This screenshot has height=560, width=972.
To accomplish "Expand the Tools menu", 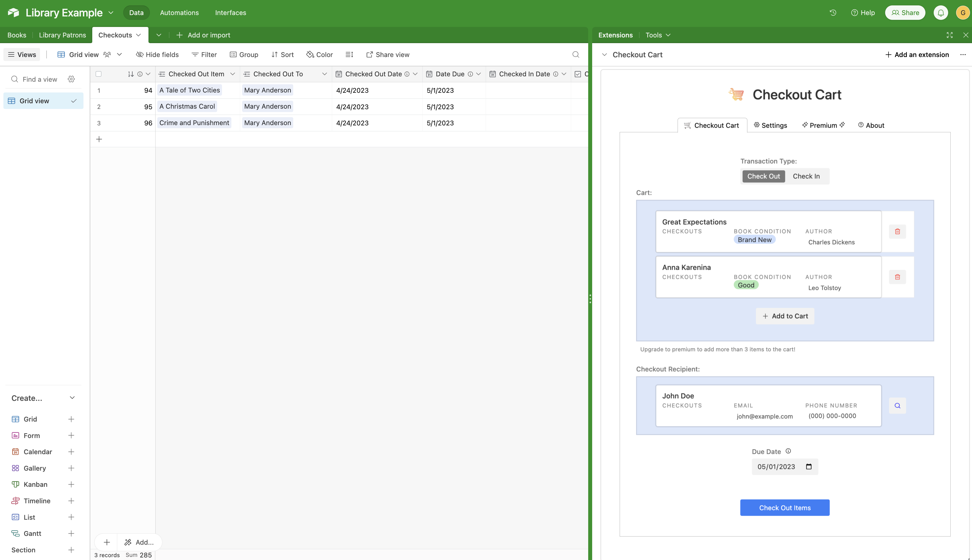I will [658, 35].
